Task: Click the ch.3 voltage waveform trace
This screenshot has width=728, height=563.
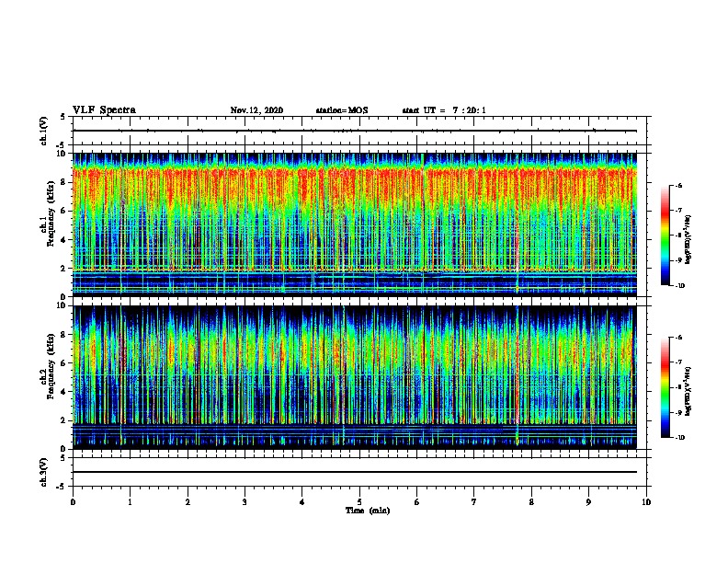Action: (355, 472)
